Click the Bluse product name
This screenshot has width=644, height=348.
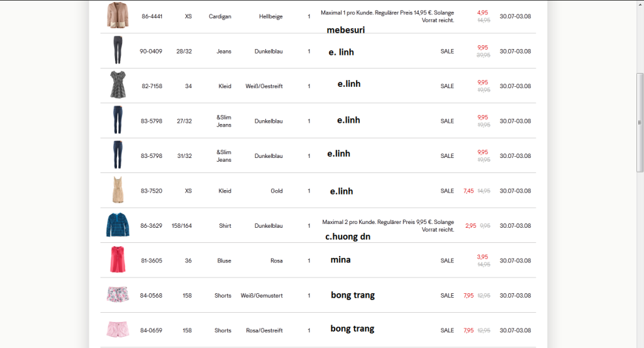pyautogui.click(x=224, y=261)
